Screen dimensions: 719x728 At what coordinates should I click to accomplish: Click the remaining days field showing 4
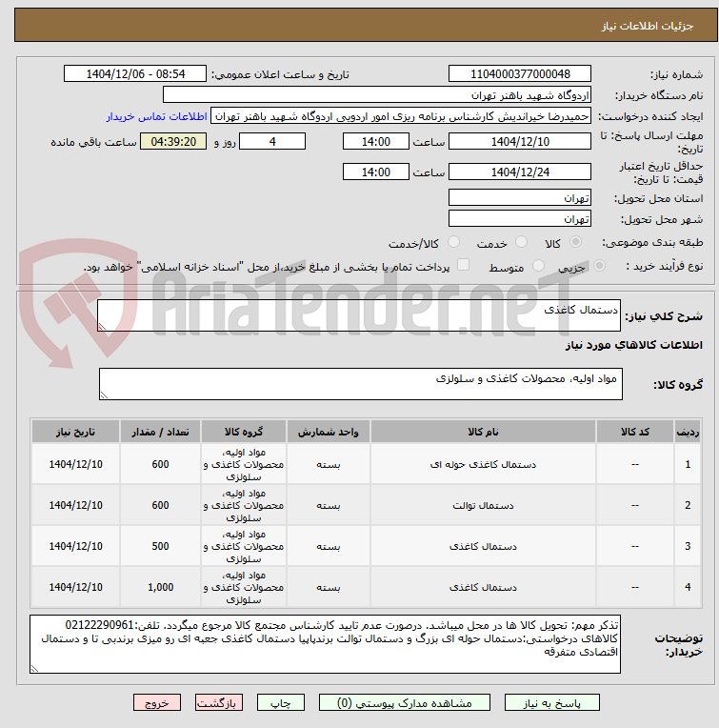pyautogui.click(x=272, y=142)
